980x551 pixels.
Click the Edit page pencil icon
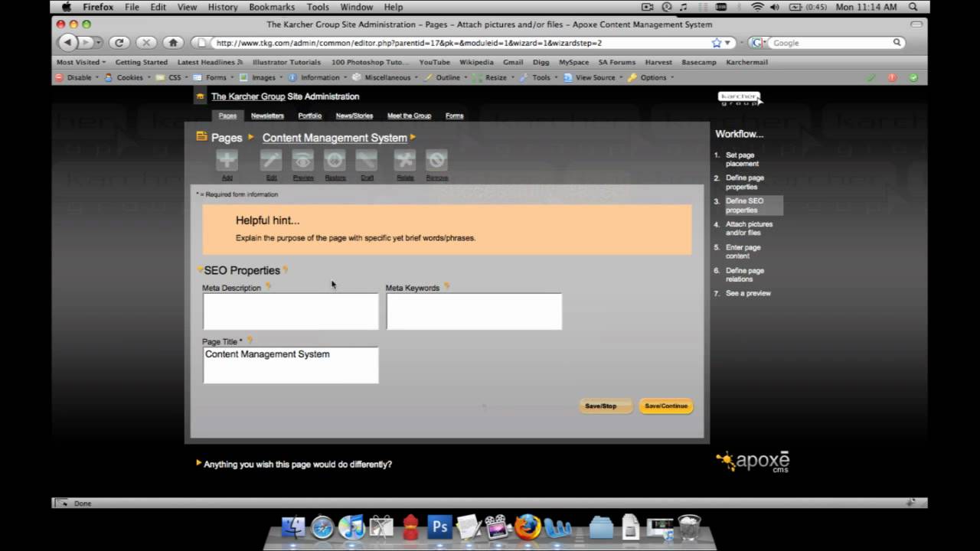(x=271, y=160)
